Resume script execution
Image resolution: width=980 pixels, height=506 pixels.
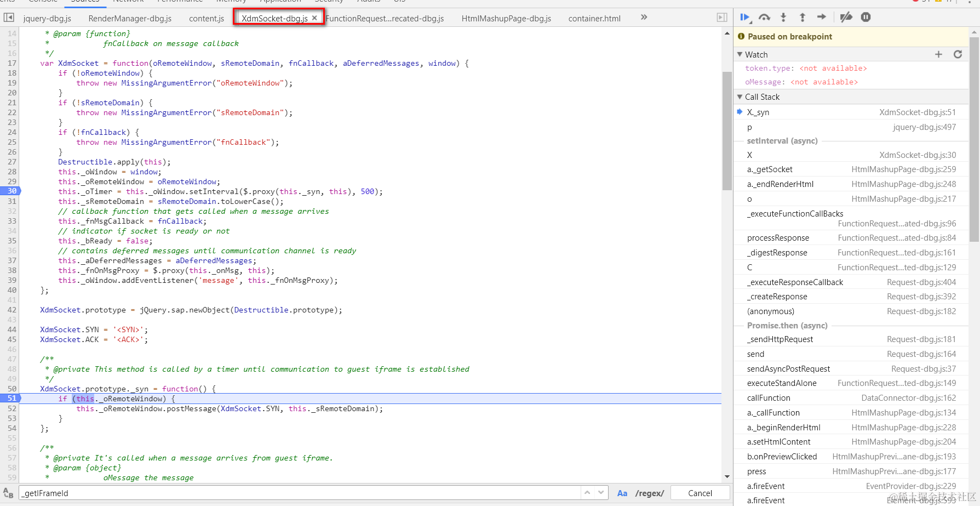(745, 18)
